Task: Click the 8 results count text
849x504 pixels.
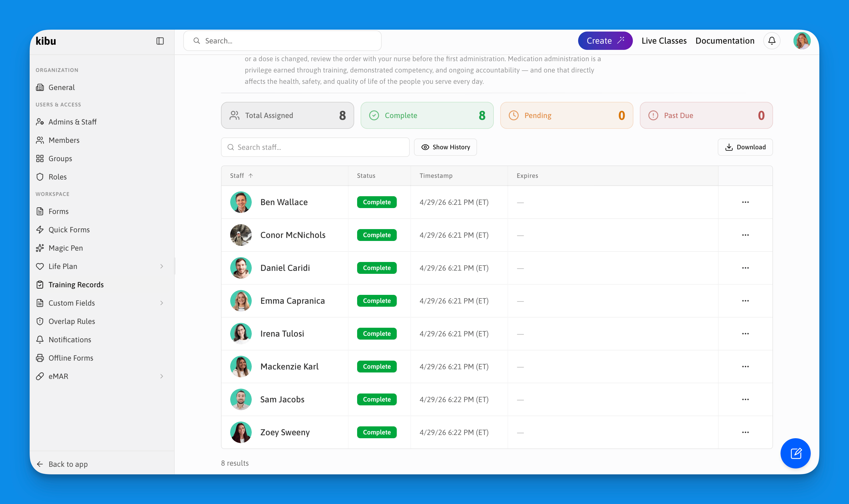Action: tap(235, 463)
